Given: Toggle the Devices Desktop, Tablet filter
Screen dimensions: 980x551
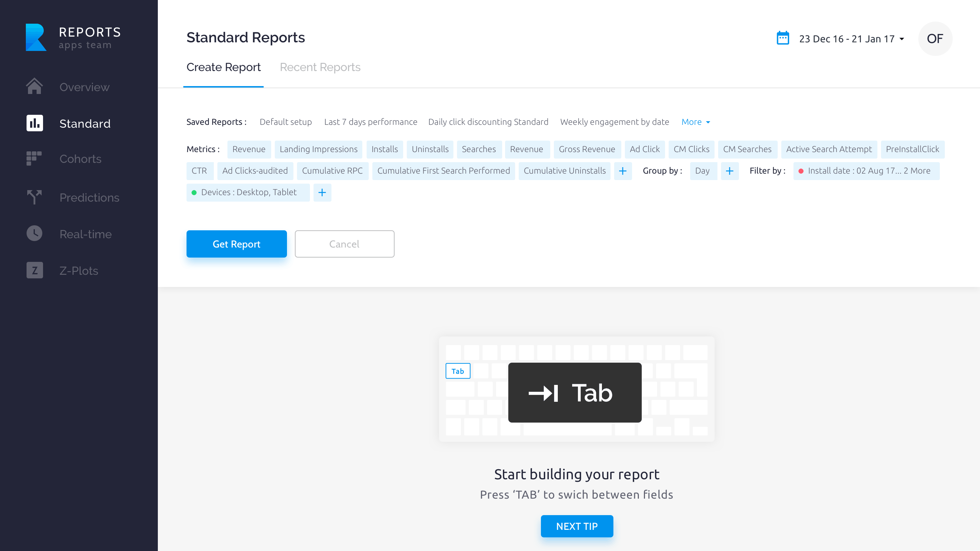Looking at the screenshot, I should [248, 193].
